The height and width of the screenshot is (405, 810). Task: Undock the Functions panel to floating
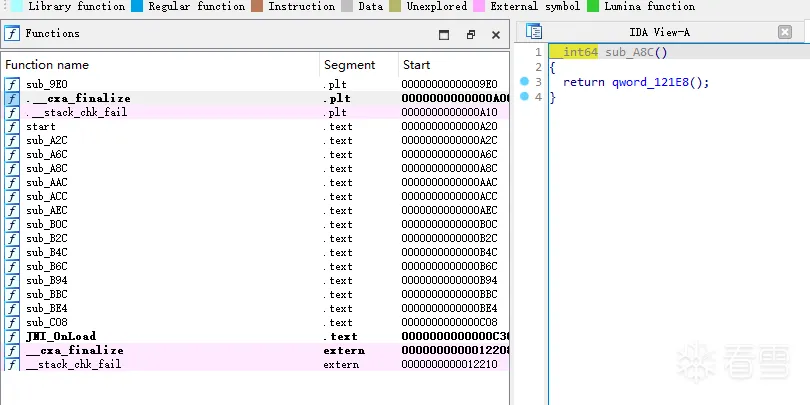[471, 35]
